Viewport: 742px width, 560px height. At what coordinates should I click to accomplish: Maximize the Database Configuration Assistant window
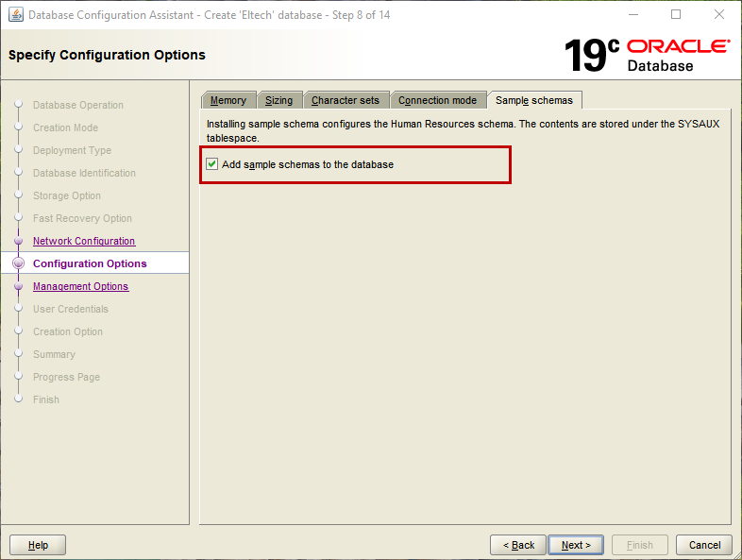click(x=676, y=15)
